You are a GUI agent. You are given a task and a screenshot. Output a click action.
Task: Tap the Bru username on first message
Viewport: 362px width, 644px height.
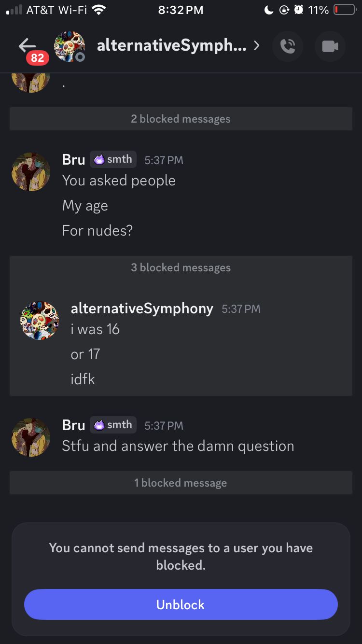pyautogui.click(x=73, y=160)
